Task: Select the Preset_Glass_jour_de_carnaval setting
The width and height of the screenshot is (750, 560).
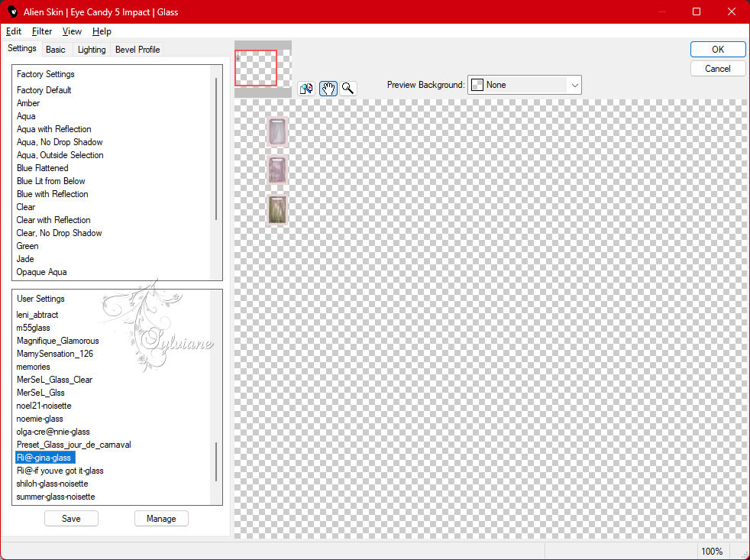Action: (73, 444)
